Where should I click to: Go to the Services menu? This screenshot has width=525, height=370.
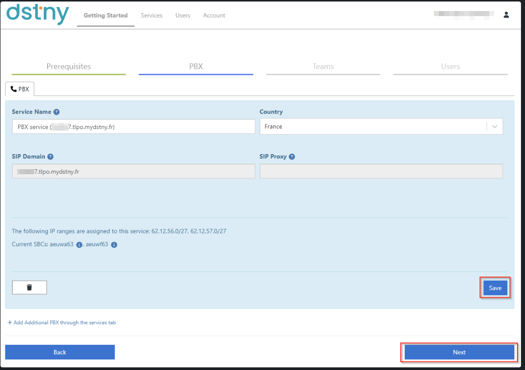click(151, 15)
